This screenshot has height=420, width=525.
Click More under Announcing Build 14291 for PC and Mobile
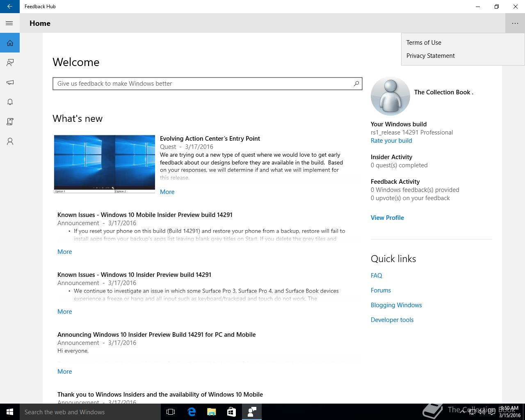[x=64, y=372]
